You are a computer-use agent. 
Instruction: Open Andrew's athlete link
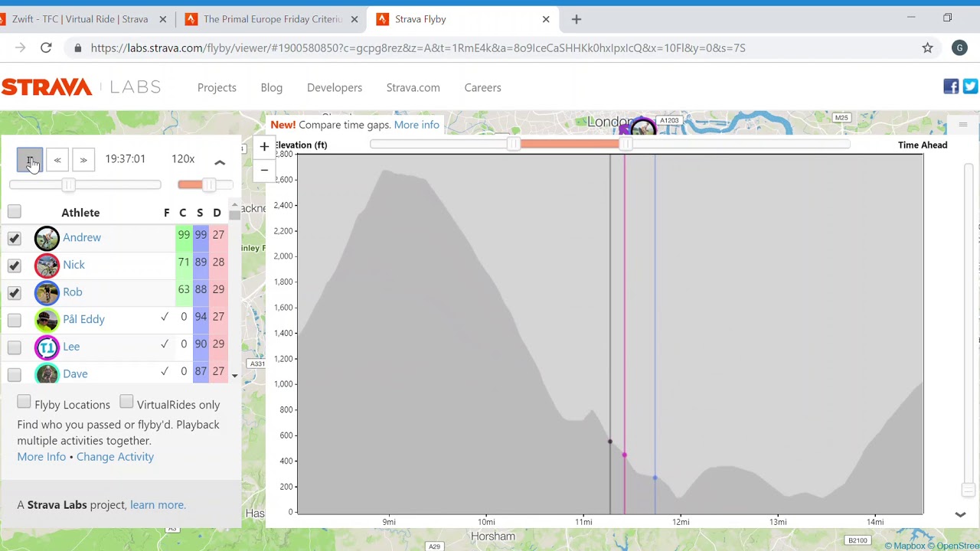[x=82, y=237]
